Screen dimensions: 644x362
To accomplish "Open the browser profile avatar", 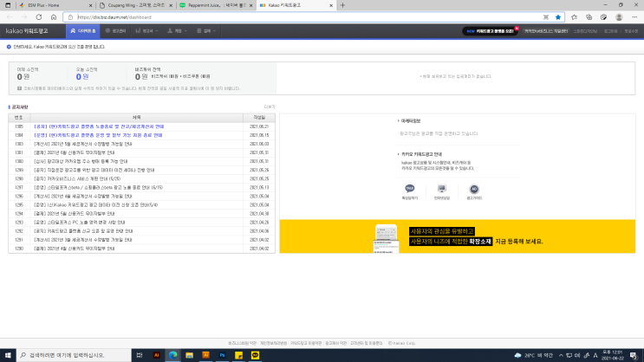I will coord(619,17).
